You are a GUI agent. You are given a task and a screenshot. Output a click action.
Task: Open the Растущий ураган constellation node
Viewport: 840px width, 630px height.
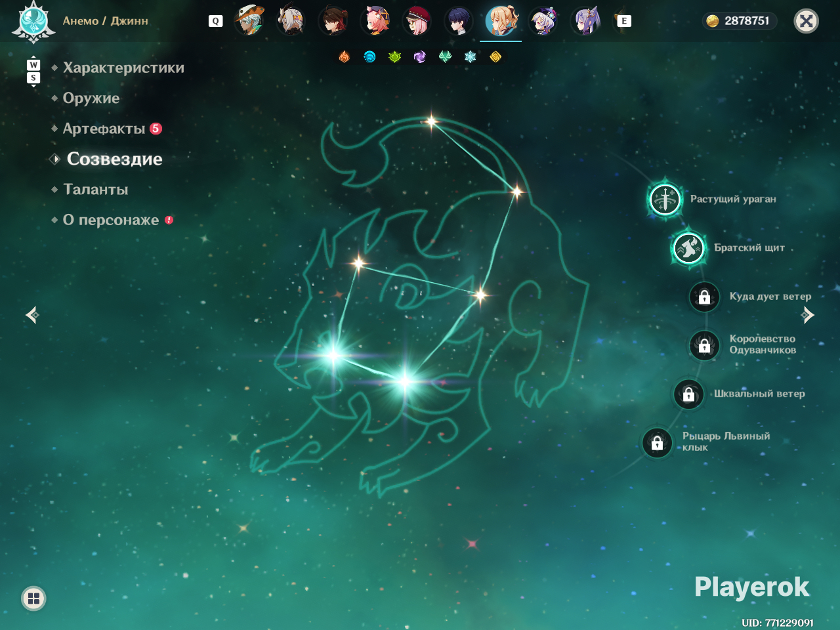pyautogui.click(x=665, y=199)
